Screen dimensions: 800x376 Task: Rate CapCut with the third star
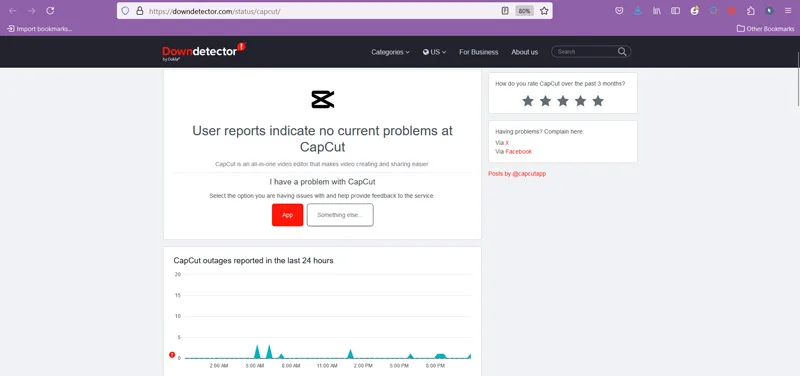(x=563, y=101)
